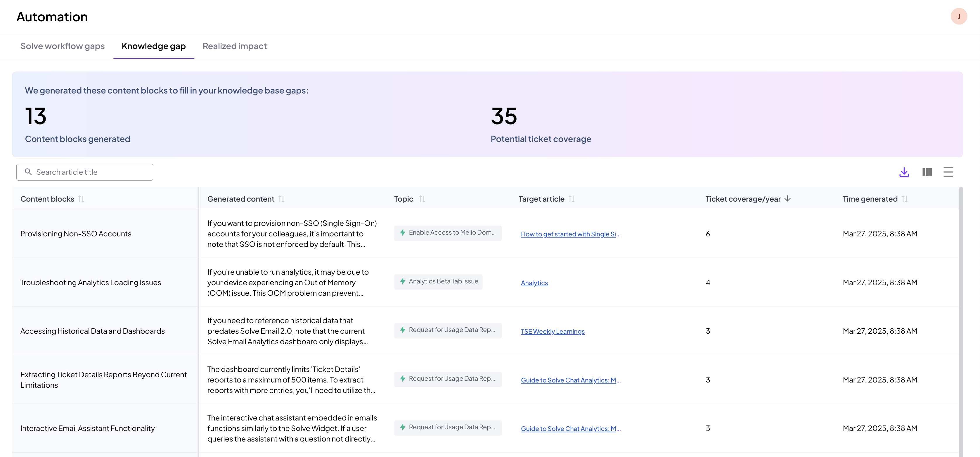Select Interactive Email Assistant Functionality block

(87, 428)
